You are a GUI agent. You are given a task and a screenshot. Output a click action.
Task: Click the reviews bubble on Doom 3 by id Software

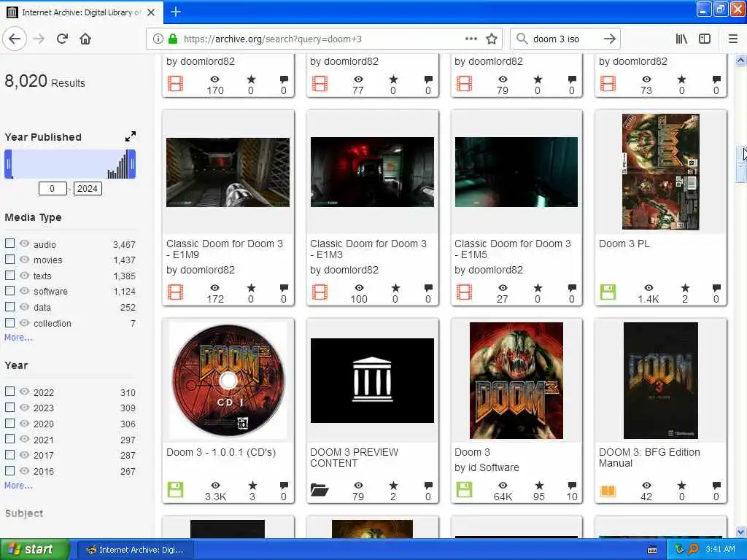coord(572,486)
